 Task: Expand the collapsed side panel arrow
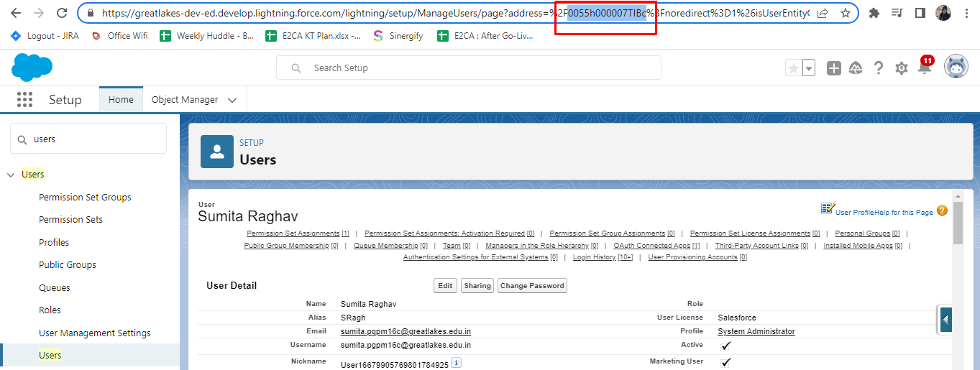(x=945, y=319)
